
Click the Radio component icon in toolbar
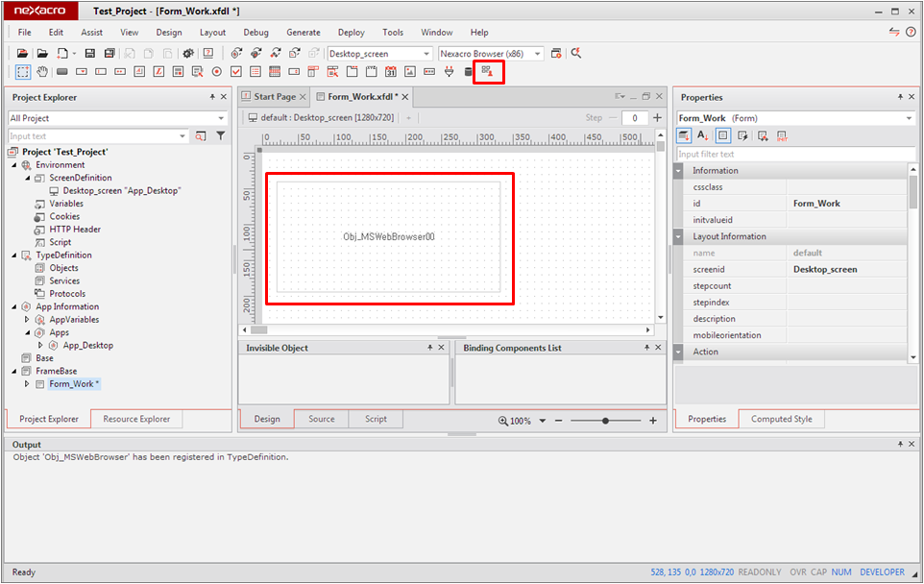(216, 72)
